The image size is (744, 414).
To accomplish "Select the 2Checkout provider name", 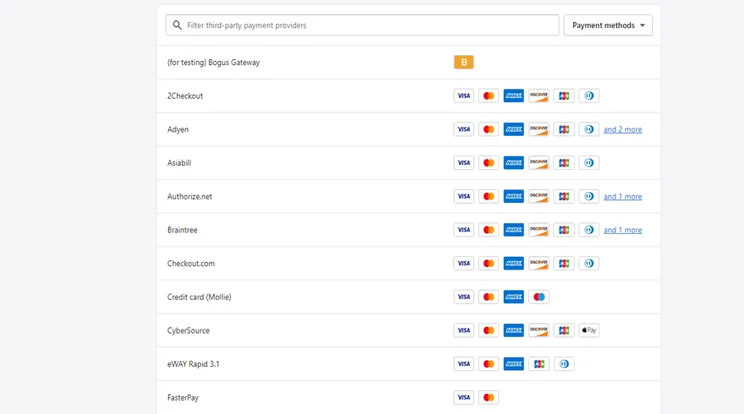I will point(185,96).
